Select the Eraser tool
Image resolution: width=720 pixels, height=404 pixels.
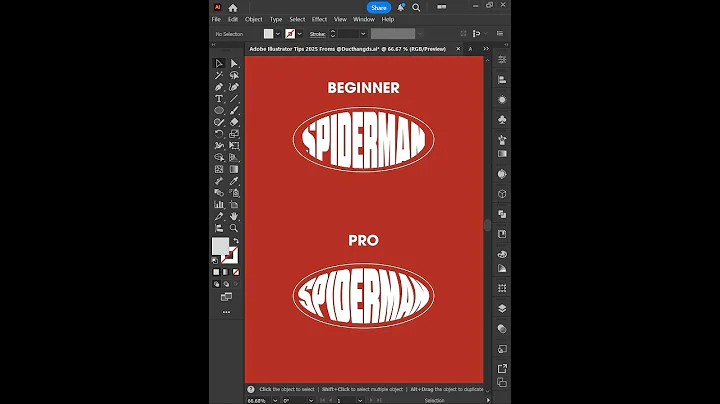pyautogui.click(x=234, y=122)
